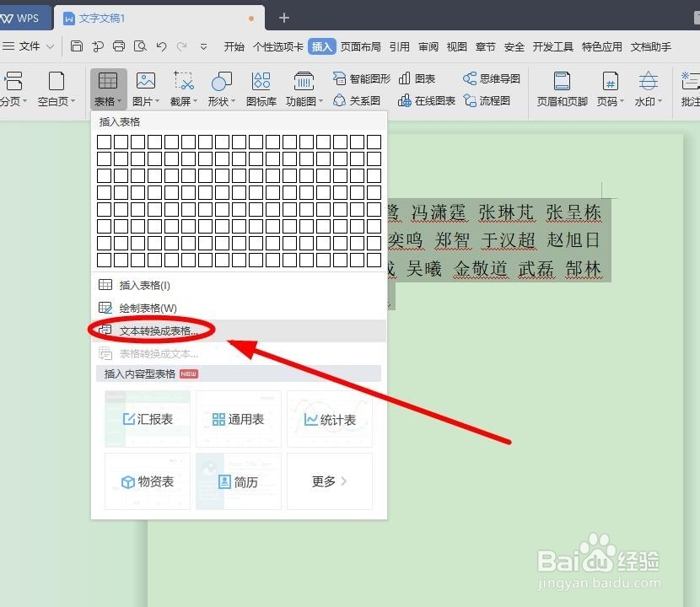Viewport: 700px width, 607px height.
Task: Click the Undo arrow
Action: point(161,46)
